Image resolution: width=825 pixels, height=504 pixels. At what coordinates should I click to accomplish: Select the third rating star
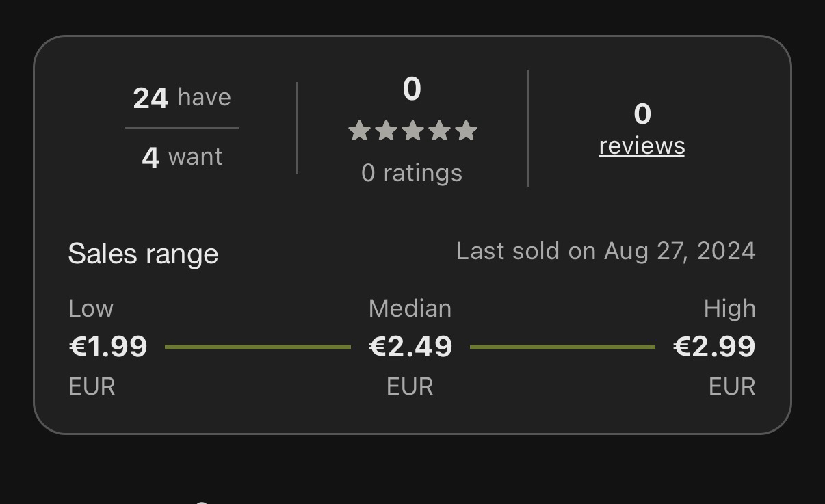pyautogui.click(x=413, y=131)
